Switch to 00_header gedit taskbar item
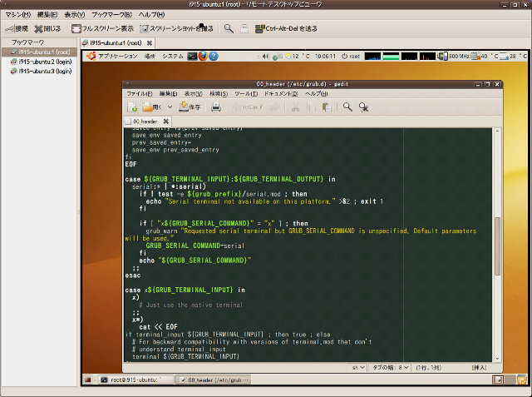The width and height of the screenshot is (532, 397). coord(214,380)
